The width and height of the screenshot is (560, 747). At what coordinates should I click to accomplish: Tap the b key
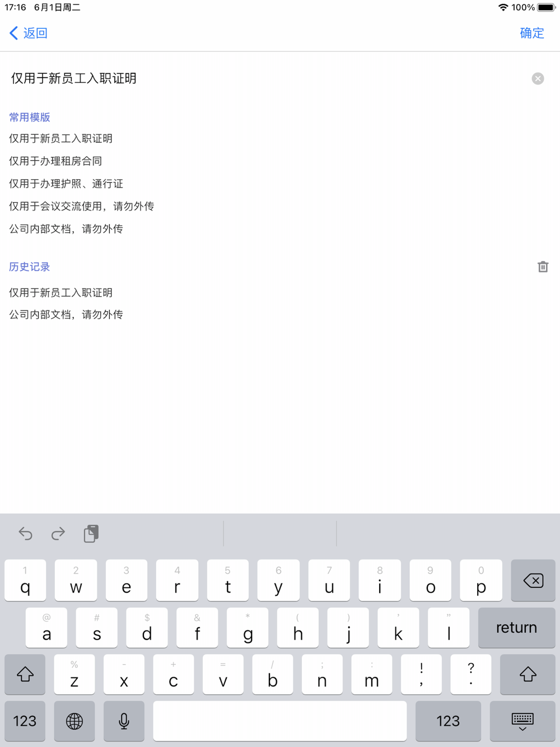(273, 674)
